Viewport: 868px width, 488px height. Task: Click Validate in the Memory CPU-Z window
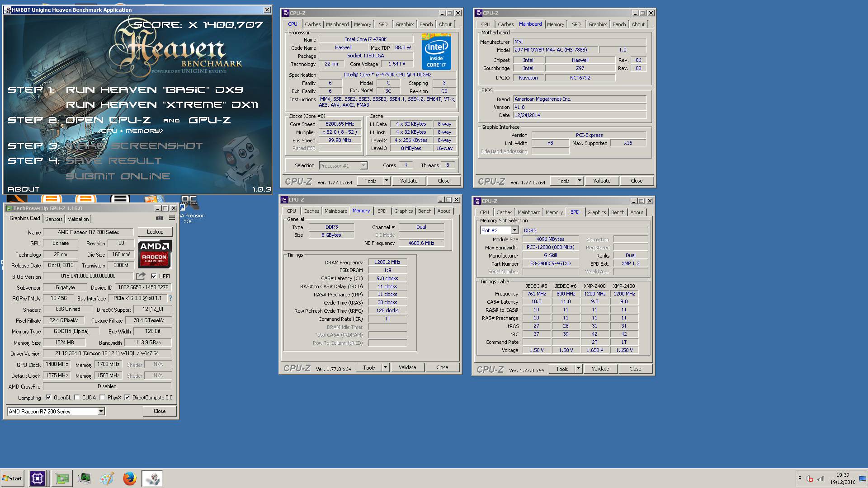click(407, 367)
